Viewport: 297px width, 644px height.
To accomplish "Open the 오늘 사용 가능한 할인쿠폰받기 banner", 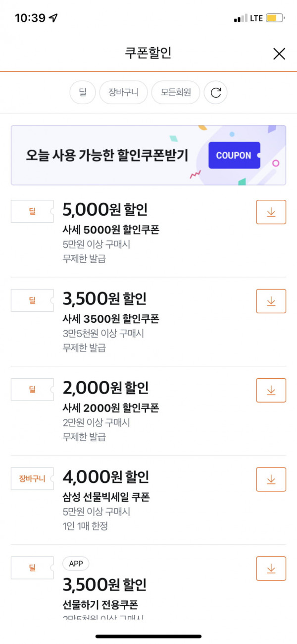I will pos(148,155).
